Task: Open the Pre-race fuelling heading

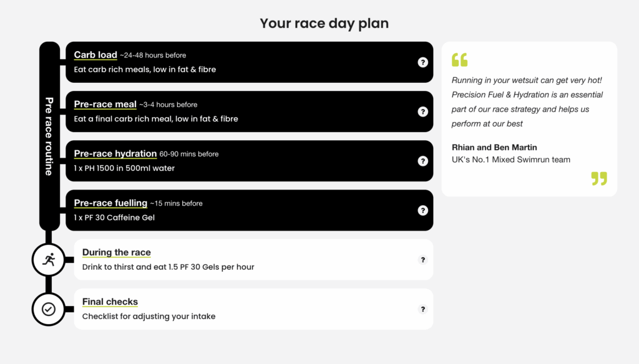Action: 110,203
